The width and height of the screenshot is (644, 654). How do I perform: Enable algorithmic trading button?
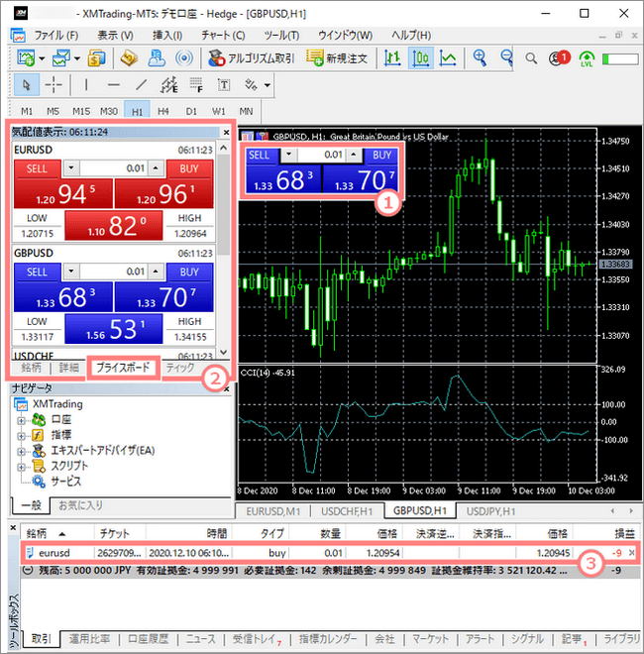(251, 58)
